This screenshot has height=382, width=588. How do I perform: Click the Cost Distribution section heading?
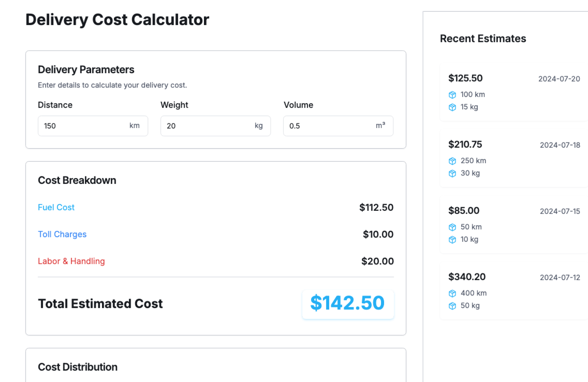point(78,367)
